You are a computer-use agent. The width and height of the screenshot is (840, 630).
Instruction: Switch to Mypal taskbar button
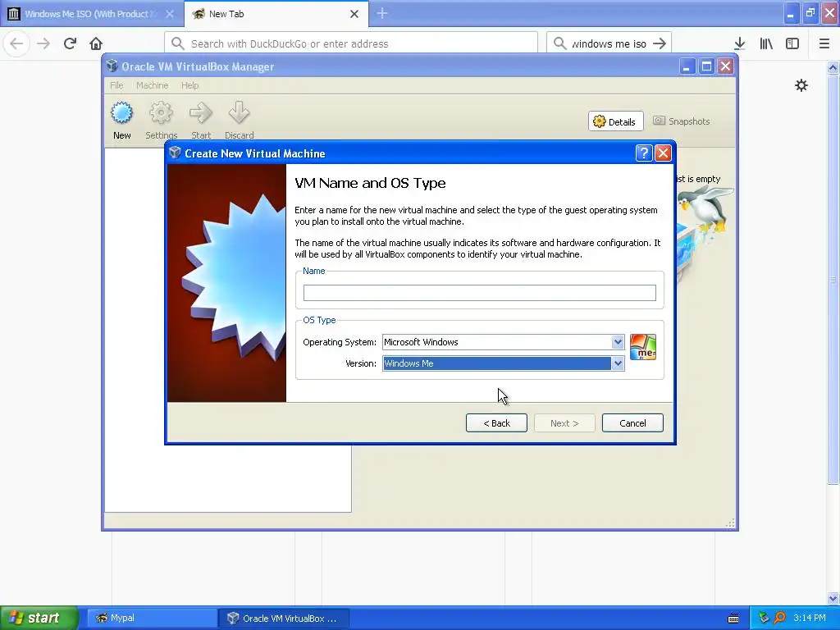152,618
